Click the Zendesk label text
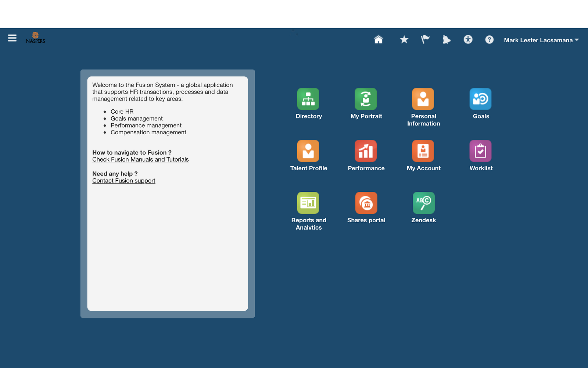This screenshot has width=588, height=368. (x=424, y=220)
